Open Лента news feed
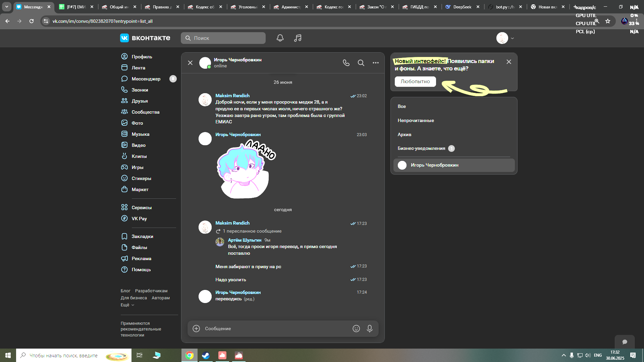 tap(139, 68)
